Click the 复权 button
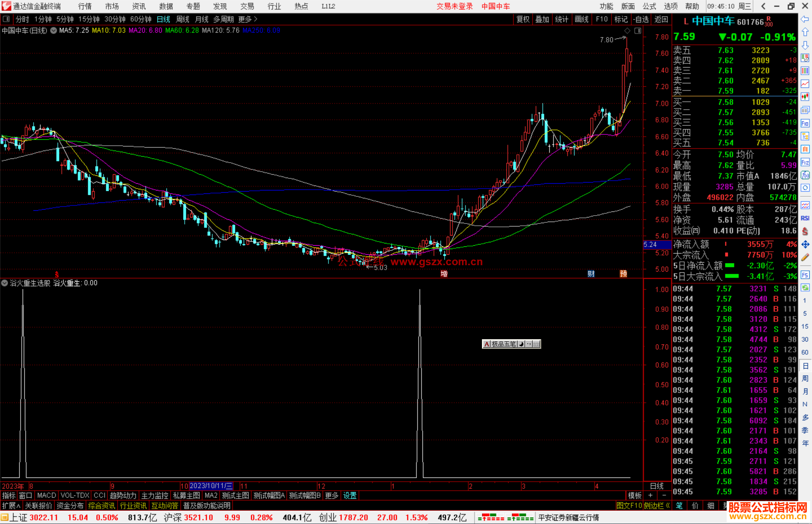 click(523, 19)
